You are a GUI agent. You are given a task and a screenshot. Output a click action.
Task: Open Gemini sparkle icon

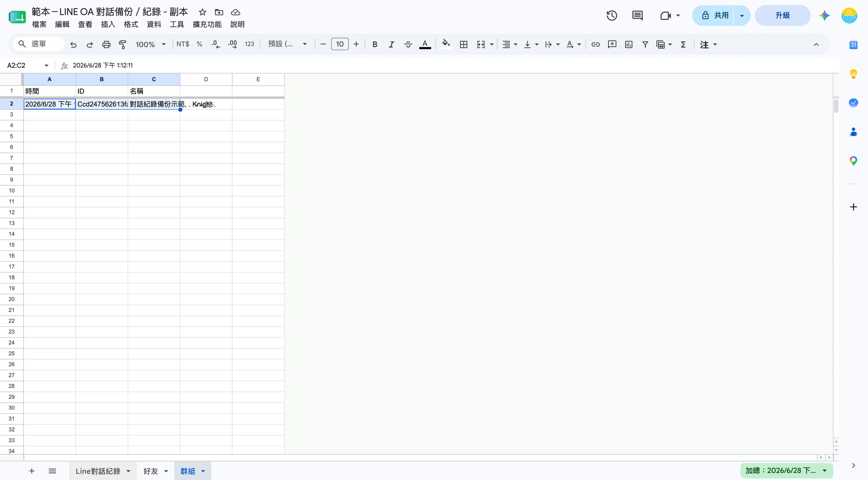pos(824,16)
